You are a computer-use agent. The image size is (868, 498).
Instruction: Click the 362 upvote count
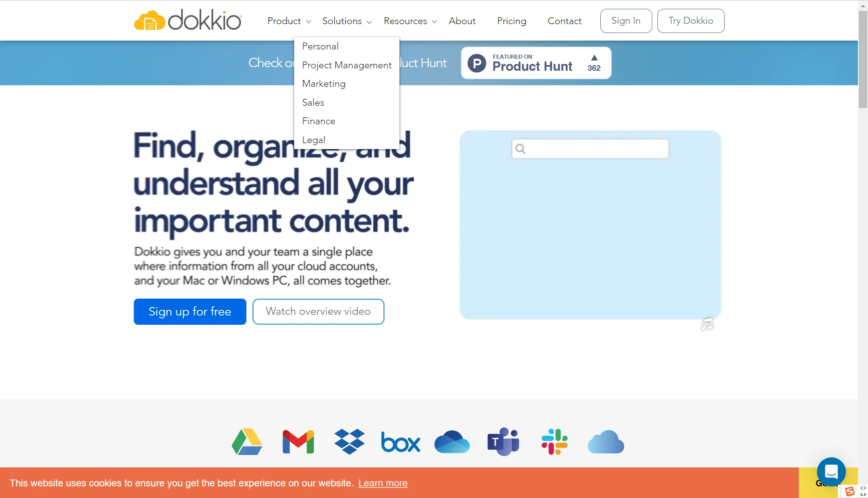pos(594,68)
